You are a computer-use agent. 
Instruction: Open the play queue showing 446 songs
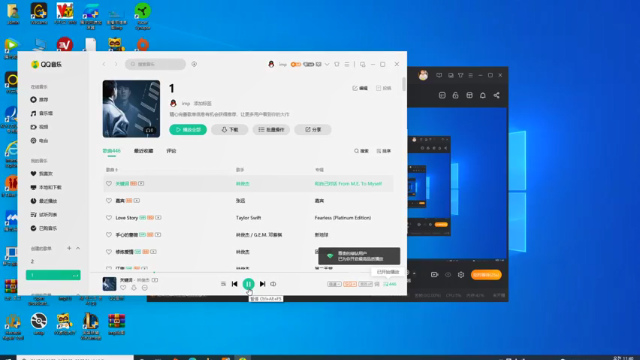click(x=390, y=284)
